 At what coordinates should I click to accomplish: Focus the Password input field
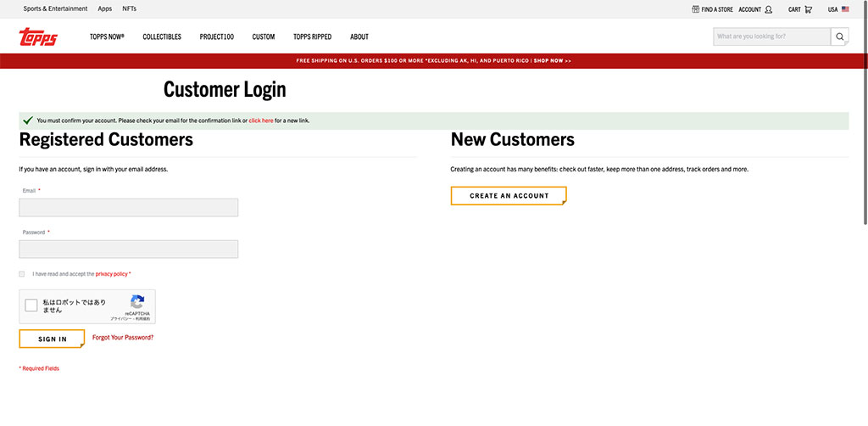(x=129, y=249)
